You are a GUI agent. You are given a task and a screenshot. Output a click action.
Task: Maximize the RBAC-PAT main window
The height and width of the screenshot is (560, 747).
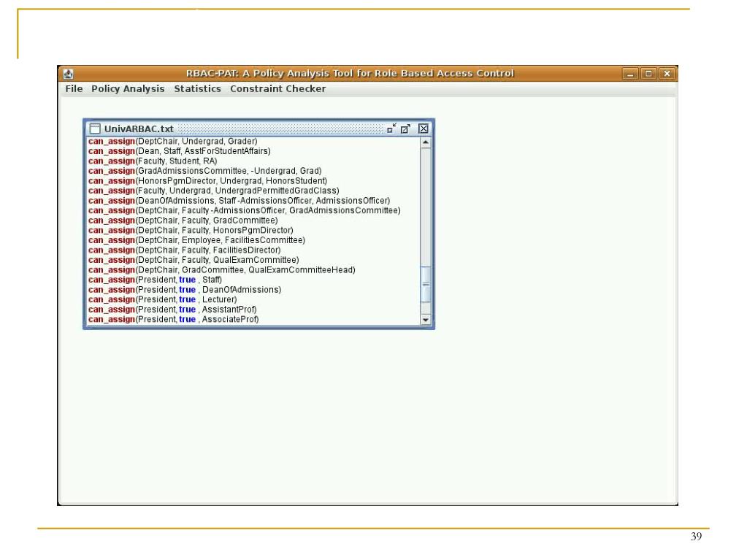click(x=648, y=74)
